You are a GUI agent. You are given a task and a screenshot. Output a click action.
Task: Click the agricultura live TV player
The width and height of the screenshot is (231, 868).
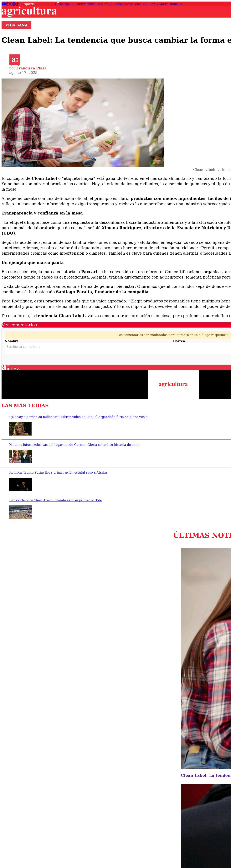[x=116, y=384]
